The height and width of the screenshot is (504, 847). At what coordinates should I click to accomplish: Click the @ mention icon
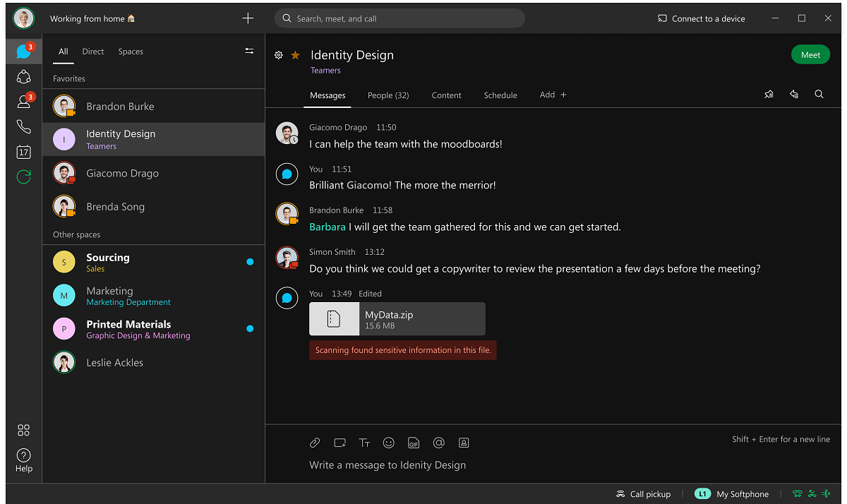[x=438, y=443]
